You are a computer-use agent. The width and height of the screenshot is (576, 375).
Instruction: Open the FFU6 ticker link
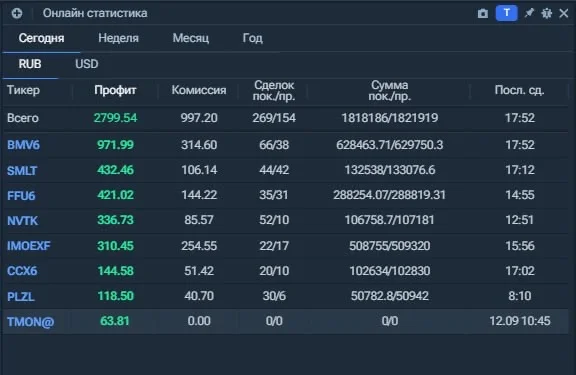pyautogui.click(x=21, y=195)
